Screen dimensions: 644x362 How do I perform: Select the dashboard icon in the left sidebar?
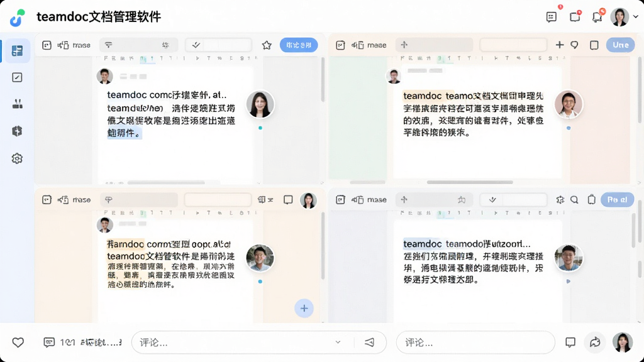tap(17, 51)
